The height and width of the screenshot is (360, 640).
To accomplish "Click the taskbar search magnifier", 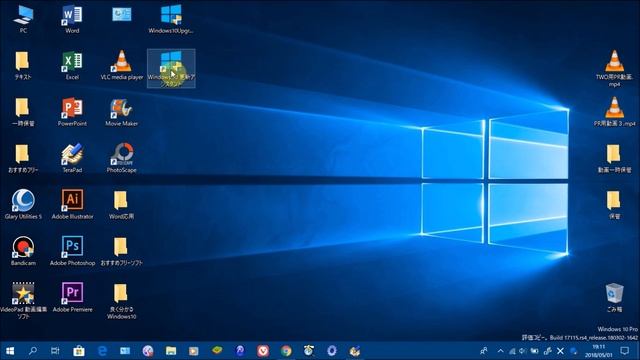I will click(33, 351).
